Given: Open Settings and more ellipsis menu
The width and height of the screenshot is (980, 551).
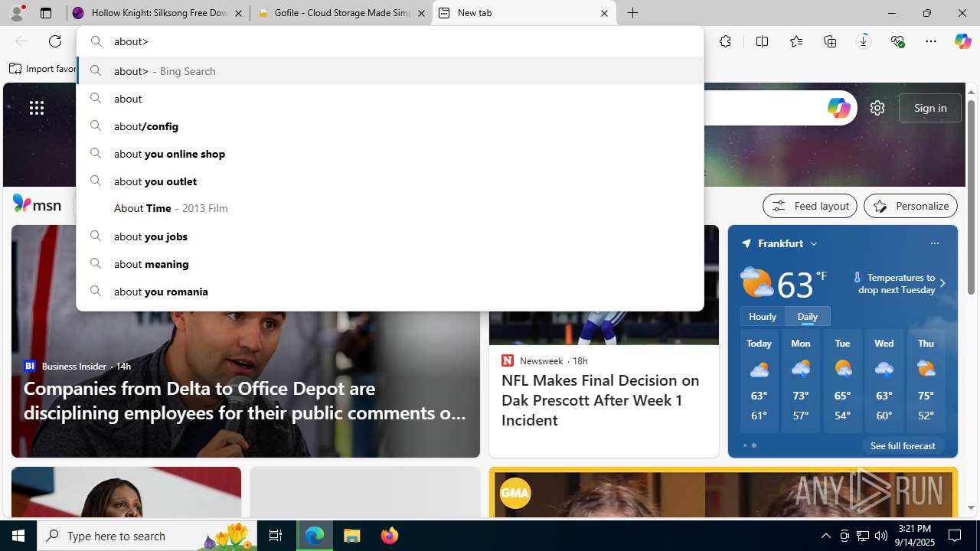Looking at the screenshot, I should (931, 41).
